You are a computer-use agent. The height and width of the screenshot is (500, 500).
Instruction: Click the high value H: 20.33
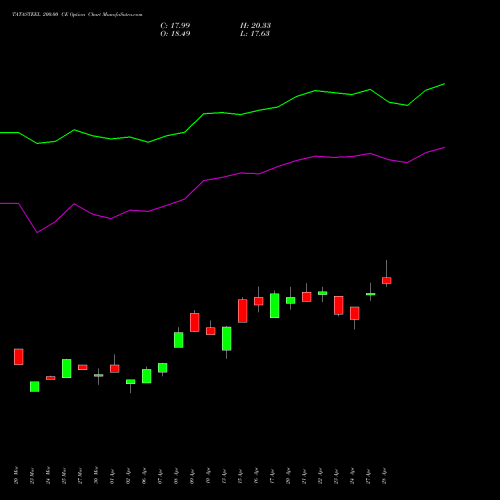pos(255,26)
